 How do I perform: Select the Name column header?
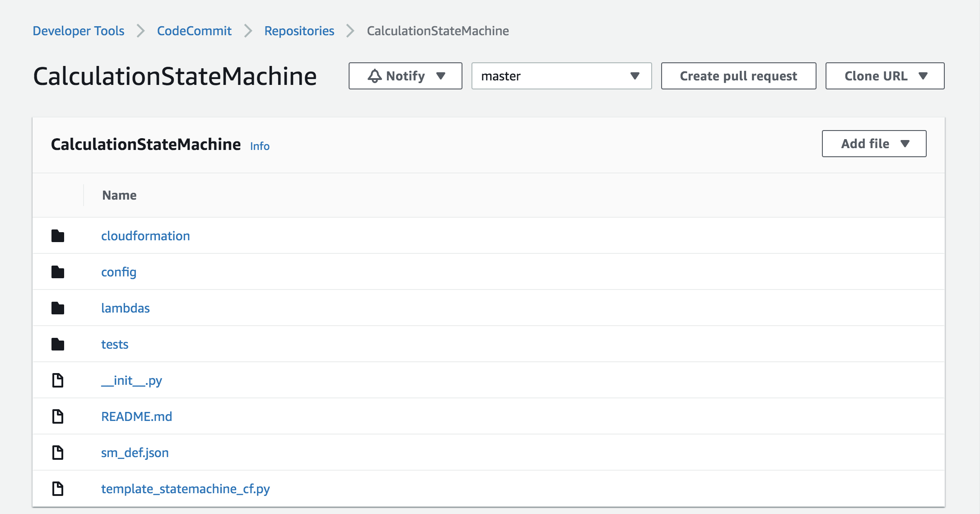pyautogui.click(x=119, y=195)
